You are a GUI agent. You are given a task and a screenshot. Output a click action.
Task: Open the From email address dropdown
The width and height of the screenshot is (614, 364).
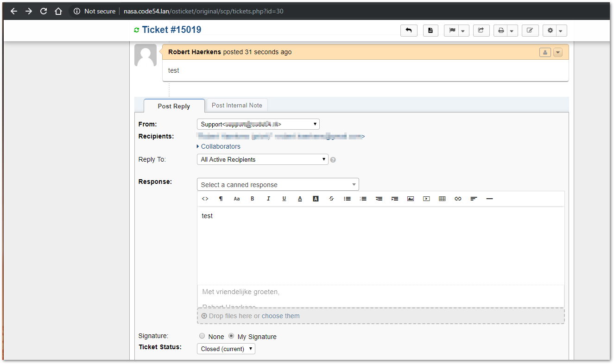[258, 124]
